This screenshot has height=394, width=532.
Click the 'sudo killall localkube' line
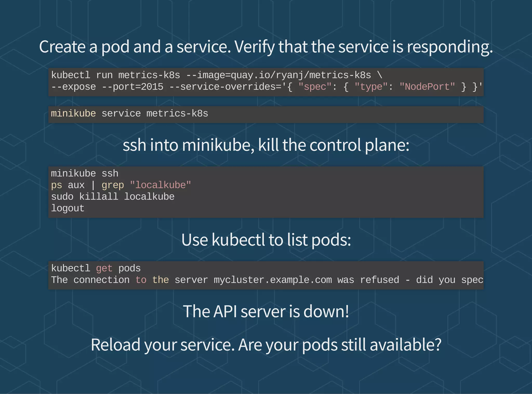113,197
